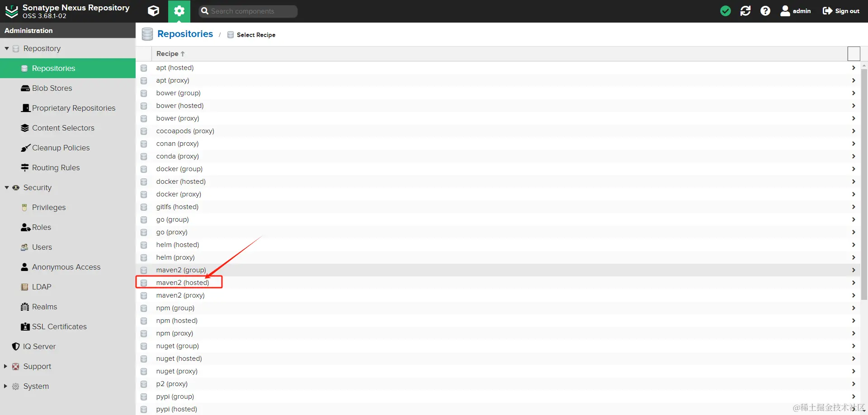
Task: Click chevron arrow on go (proxy) row
Action: (854, 232)
